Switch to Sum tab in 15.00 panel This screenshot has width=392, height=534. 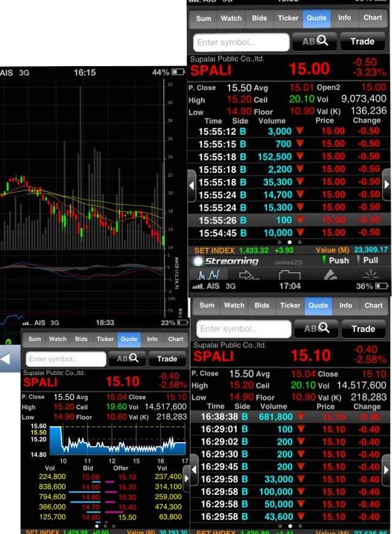point(203,19)
